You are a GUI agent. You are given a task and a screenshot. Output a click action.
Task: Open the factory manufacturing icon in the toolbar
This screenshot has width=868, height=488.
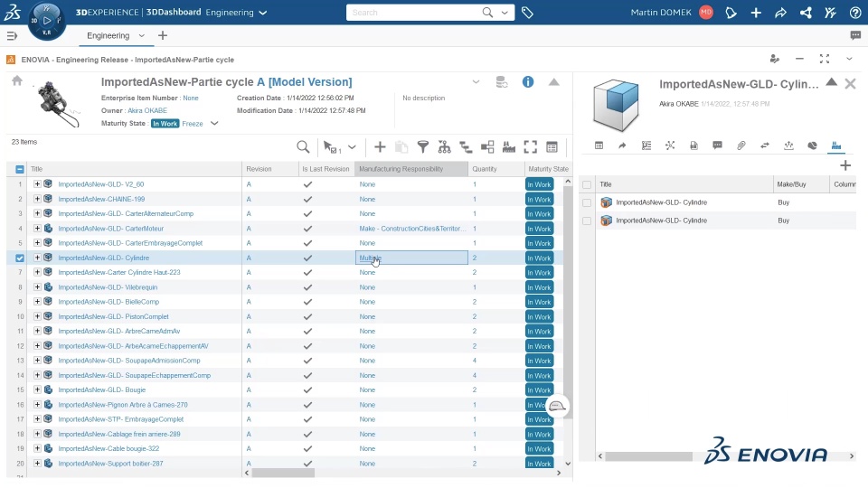509,146
